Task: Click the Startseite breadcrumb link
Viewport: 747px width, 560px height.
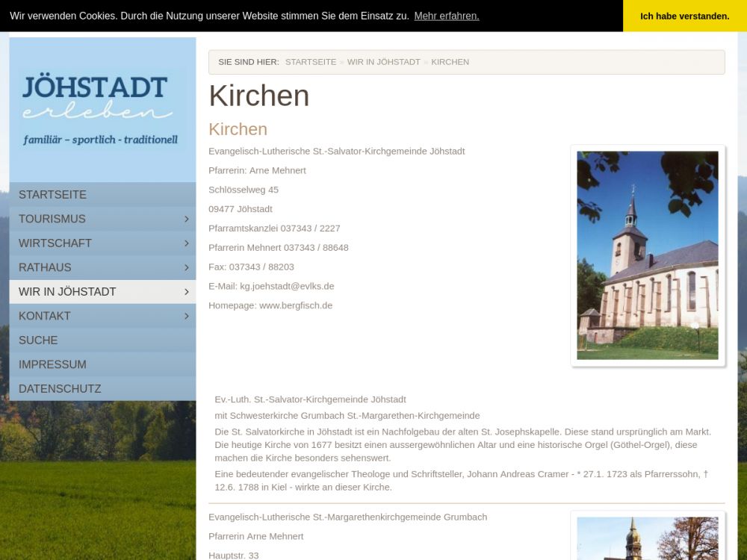Action: (311, 62)
